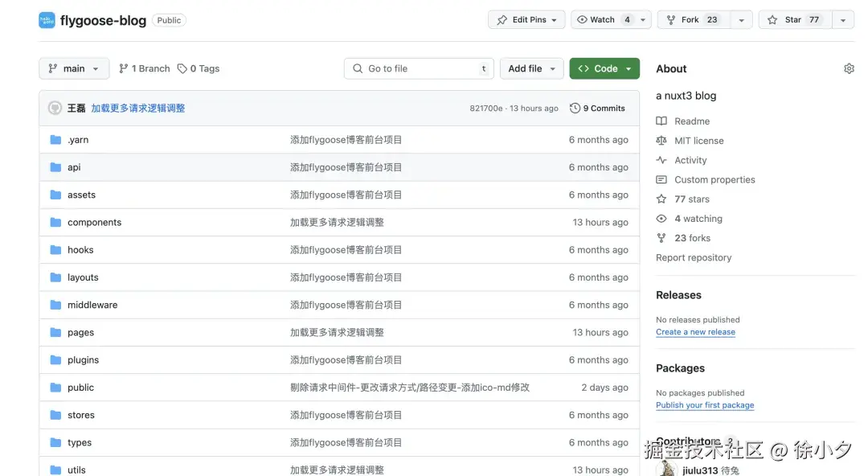Fork the repository
This screenshot has height=476, width=868.
694,20
